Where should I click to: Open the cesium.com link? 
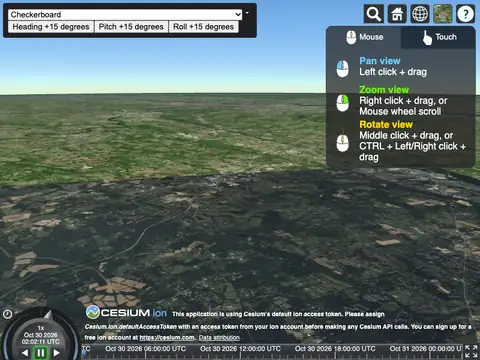tap(167, 337)
